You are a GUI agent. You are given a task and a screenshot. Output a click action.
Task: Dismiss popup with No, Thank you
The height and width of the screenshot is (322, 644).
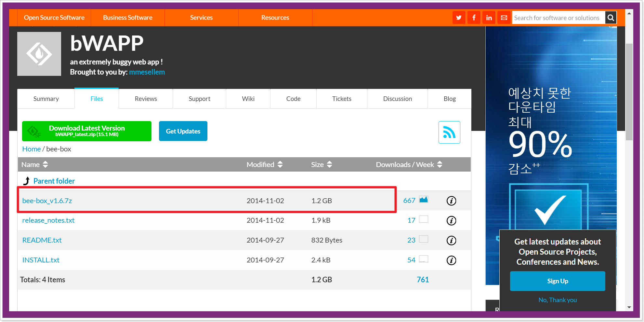click(x=558, y=300)
